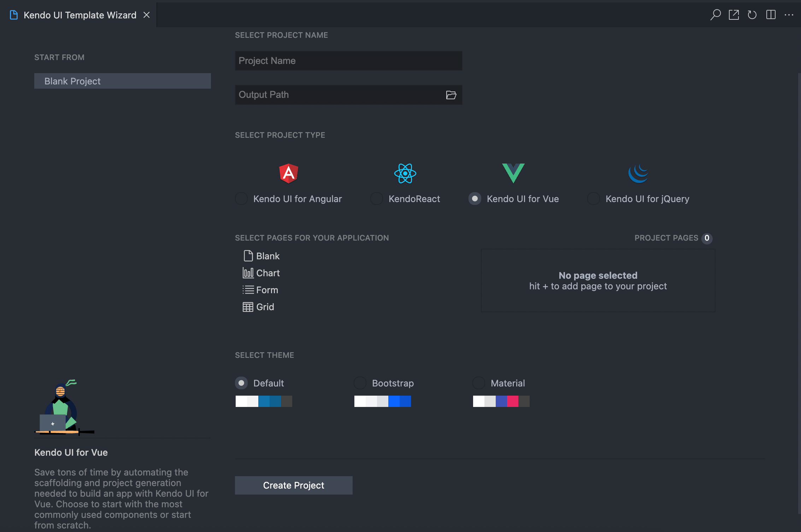The height and width of the screenshot is (532, 801).
Task: Switch to the Kendo UI Template Wizard tab
Action: point(79,15)
